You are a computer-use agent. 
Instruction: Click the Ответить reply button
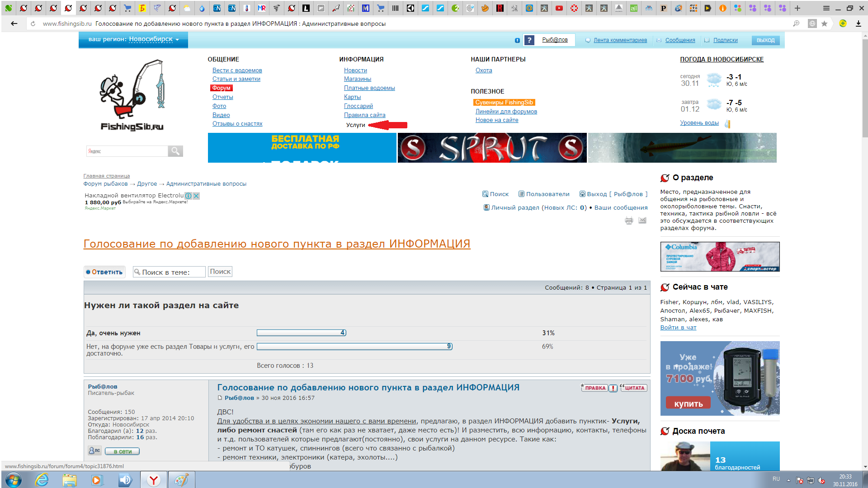click(x=104, y=272)
